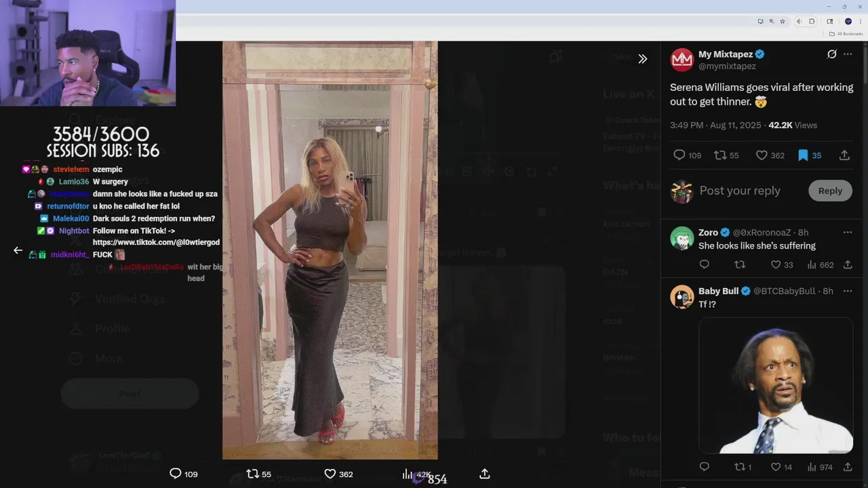Screen dimensions: 868x488
Task: Open My Mixtapez account name link
Action: click(726, 54)
